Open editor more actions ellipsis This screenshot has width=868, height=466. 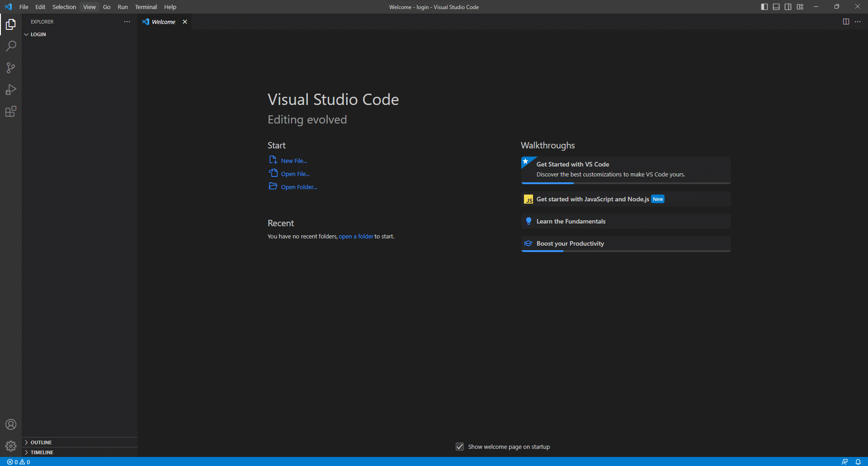[858, 22]
